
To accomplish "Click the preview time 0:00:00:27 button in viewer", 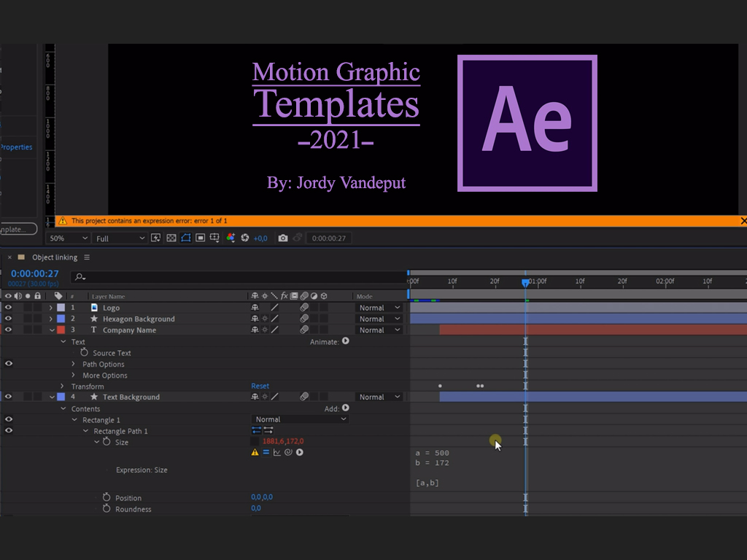I will (329, 238).
